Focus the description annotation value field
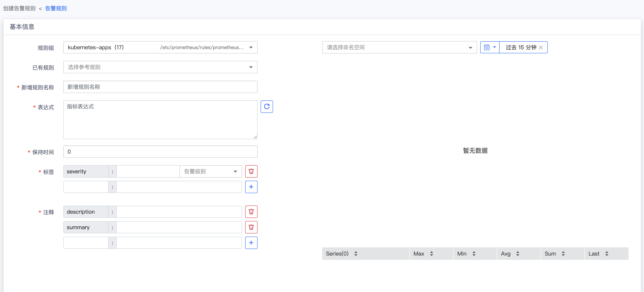Viewport: 644px width, 292px height. point(179,212)
